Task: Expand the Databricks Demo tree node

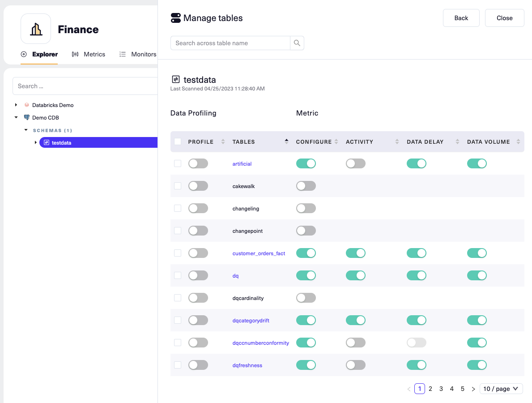Action: point(16,105)
